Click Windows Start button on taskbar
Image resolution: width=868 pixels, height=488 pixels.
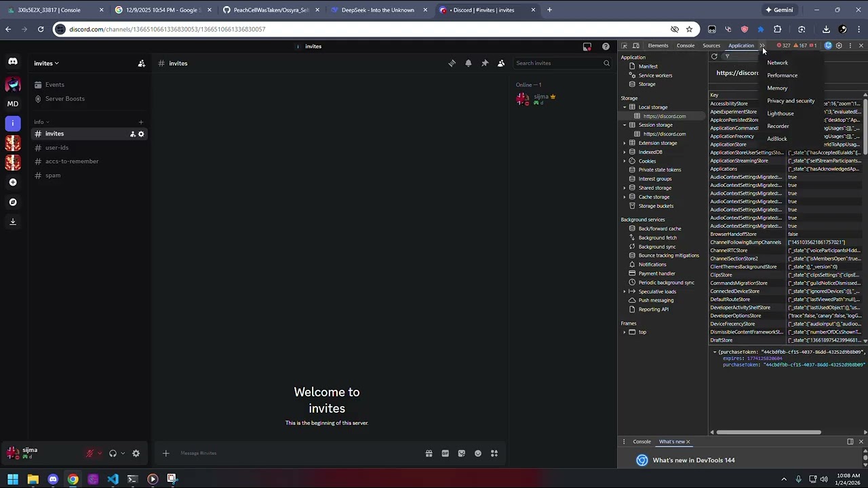tap(13, 479)
